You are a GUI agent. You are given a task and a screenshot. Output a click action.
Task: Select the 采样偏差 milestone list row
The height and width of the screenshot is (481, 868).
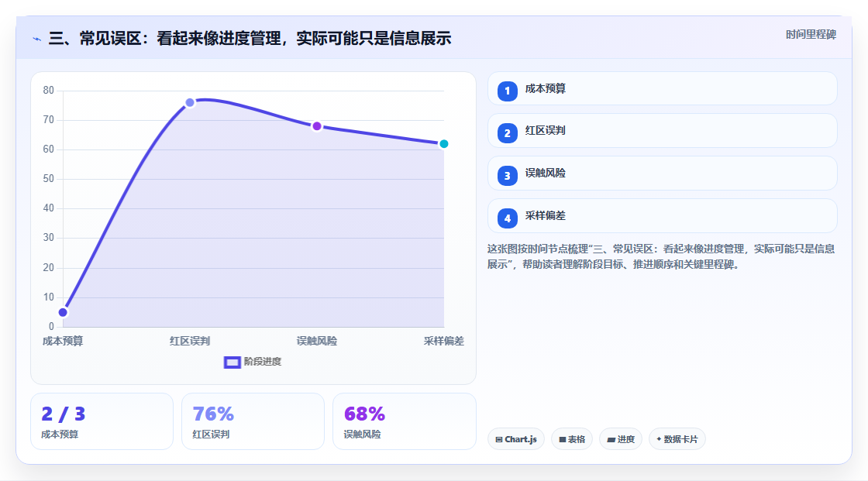point(662,216)
